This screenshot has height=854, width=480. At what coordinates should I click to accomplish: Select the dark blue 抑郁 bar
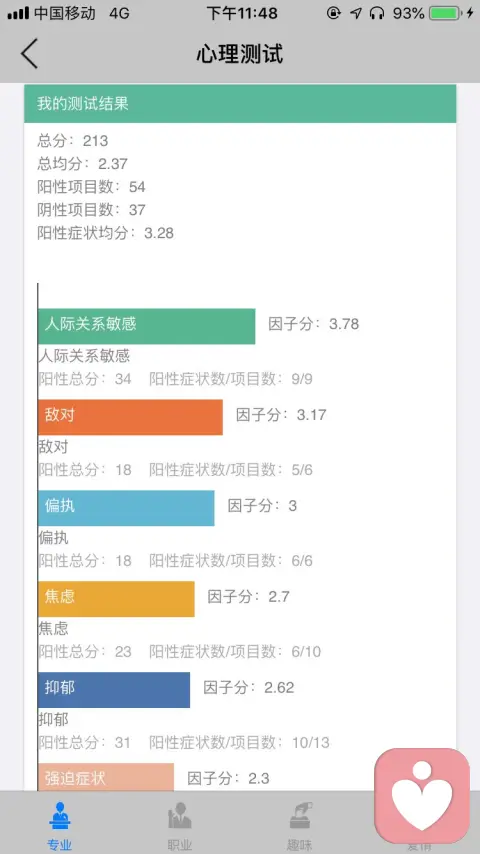point(114,690)
